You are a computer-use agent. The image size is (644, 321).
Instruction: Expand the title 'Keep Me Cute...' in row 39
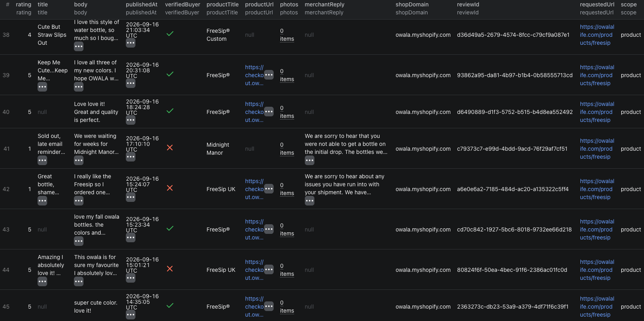pos(42,87)
